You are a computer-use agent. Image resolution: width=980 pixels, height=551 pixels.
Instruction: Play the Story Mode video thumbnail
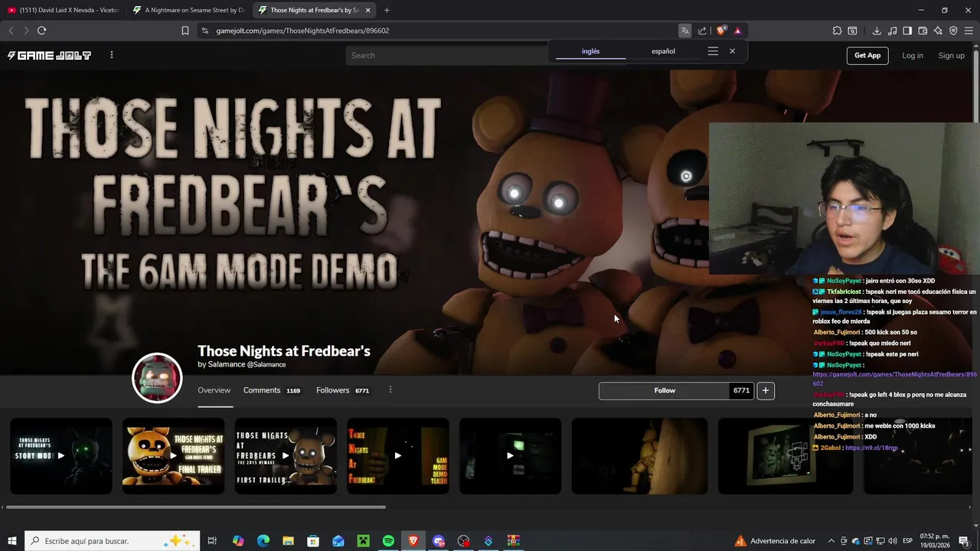61,455
